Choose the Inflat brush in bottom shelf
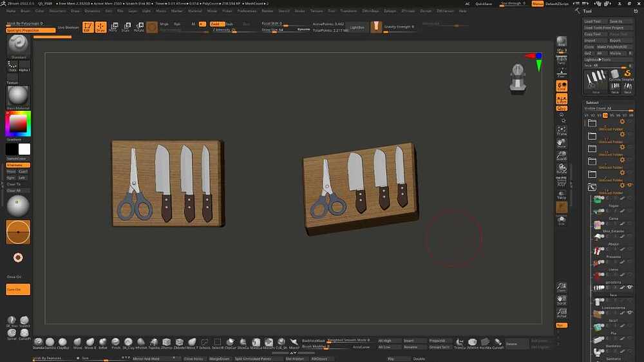The image size is (644, 362). 102,343
